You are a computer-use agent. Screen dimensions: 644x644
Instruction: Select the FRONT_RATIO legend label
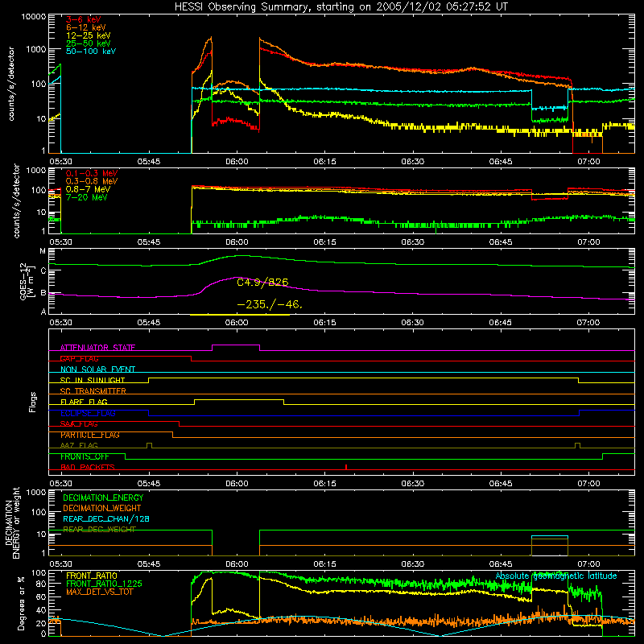[x=92, y=576]
